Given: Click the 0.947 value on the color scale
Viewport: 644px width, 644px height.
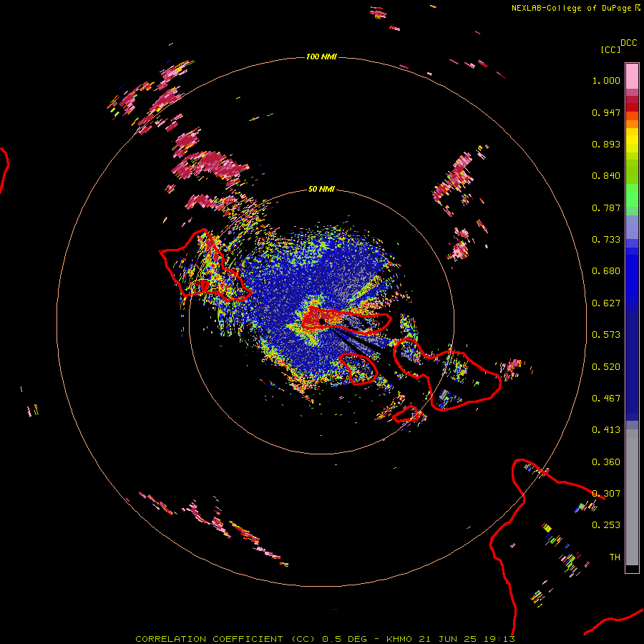Looking at the screenshot, I should tap(606, 112).
